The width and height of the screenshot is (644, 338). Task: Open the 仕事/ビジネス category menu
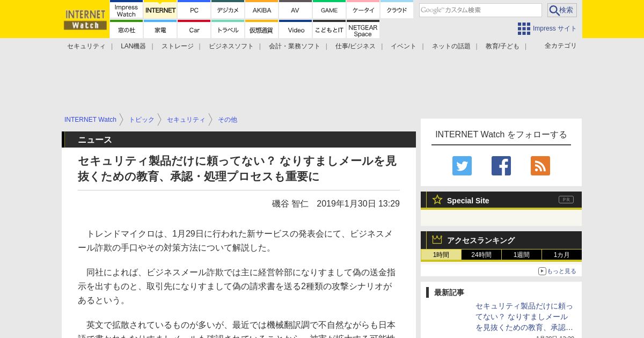[x=355, y=46]
